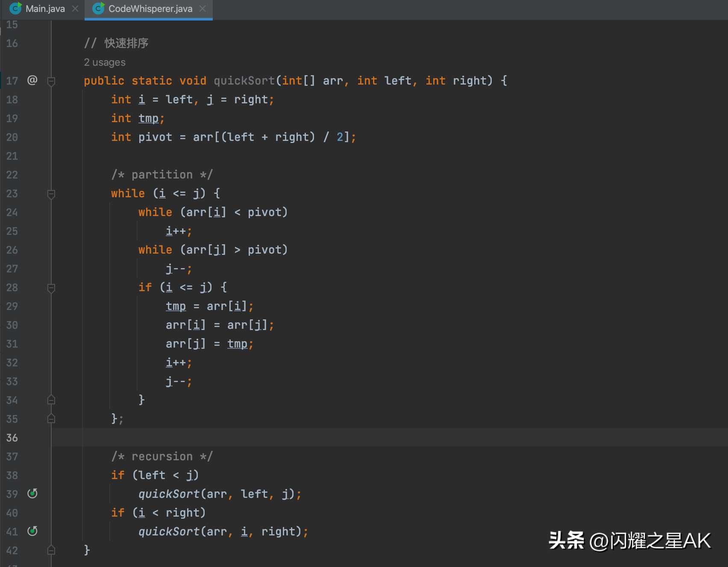Click "while (arr[i] < pivot)" on line 24
This screenshot has width=728, height=567.
pos(213,212)
